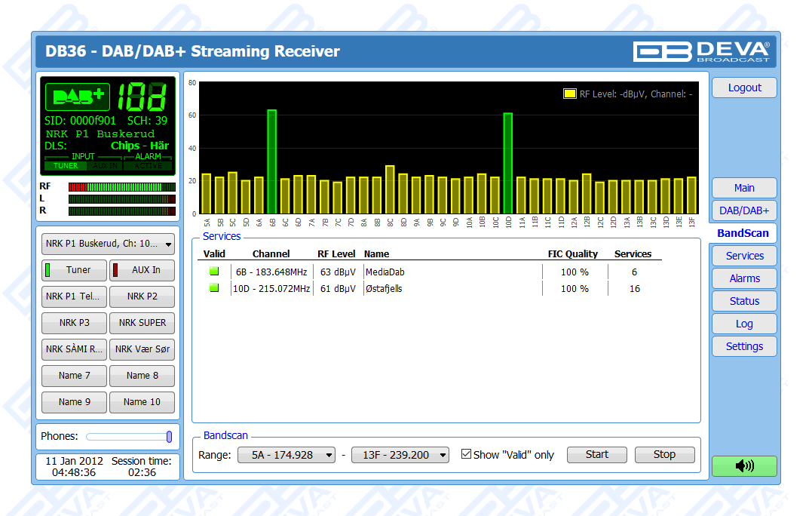Image resolution: width=812 pixels, height=516 pixels.
Task: Go to the Alarms tab
Action: point(744,278)
